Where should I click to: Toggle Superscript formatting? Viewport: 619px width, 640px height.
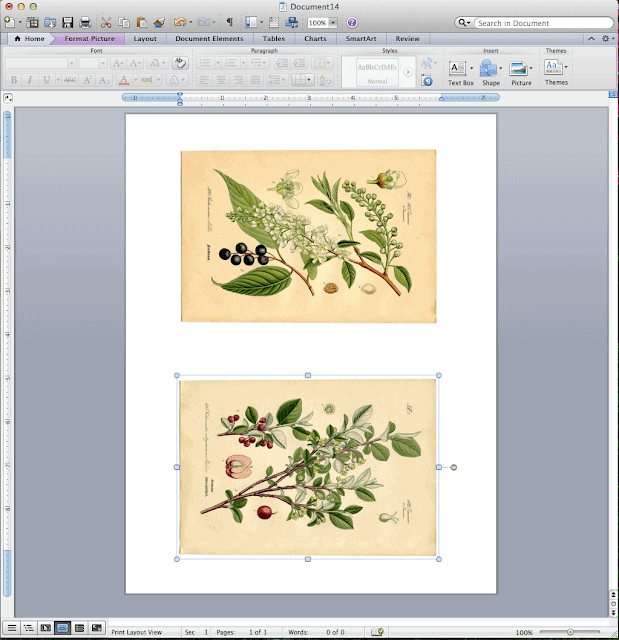pos(87,80)
